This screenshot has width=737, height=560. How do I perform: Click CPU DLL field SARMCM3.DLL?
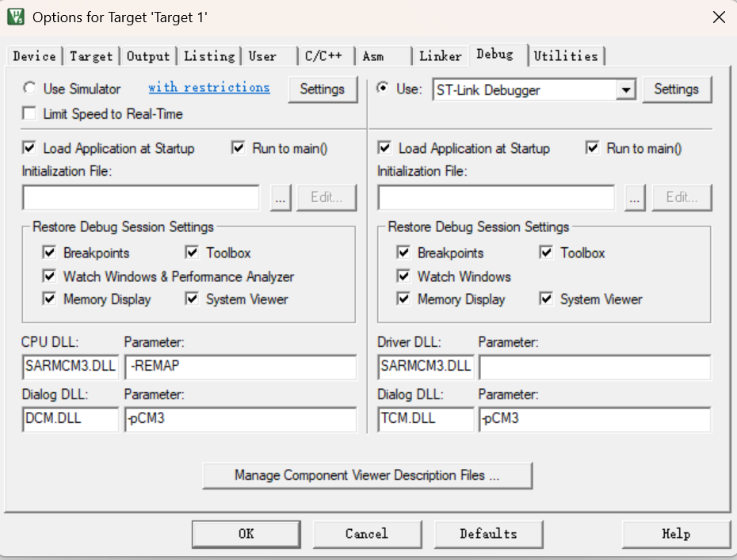click(x=71, y=367)
